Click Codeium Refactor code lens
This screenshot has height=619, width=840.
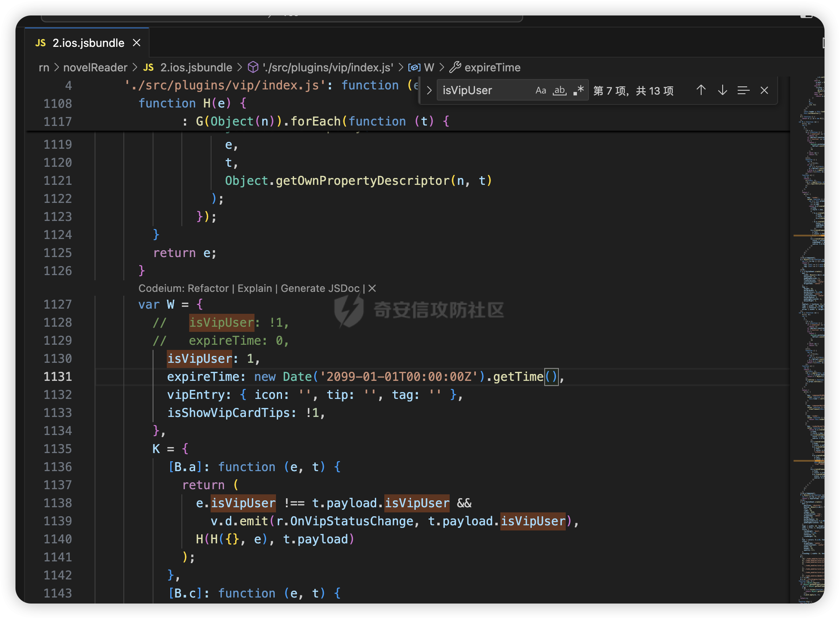(x=208, y=288)
